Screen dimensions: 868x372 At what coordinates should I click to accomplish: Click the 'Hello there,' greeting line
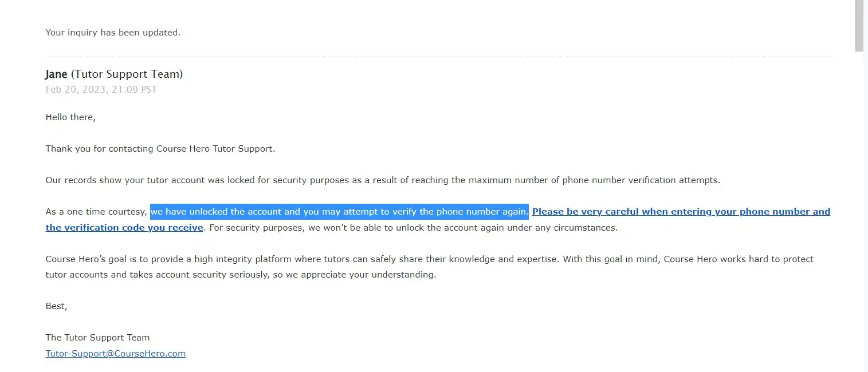(70, 117)
